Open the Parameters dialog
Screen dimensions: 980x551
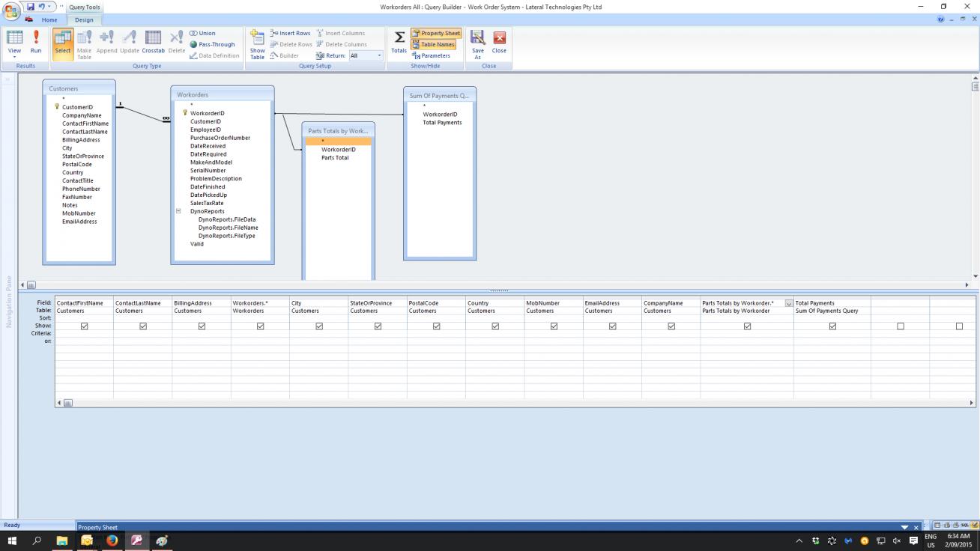coord(432,55)
